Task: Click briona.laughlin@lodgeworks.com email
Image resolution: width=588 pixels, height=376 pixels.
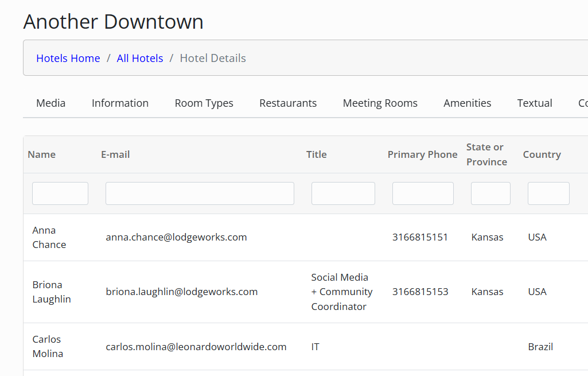Action: [181, 292]
